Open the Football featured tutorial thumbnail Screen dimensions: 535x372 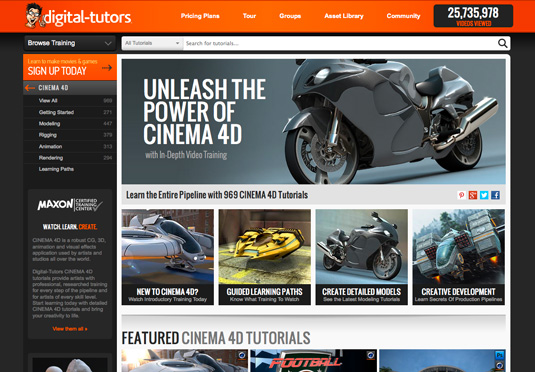(314, 360)
